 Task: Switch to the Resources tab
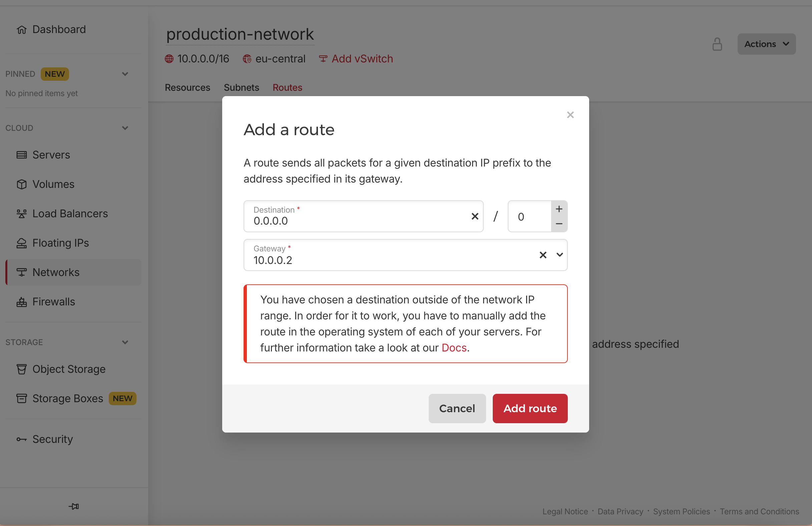187,88
